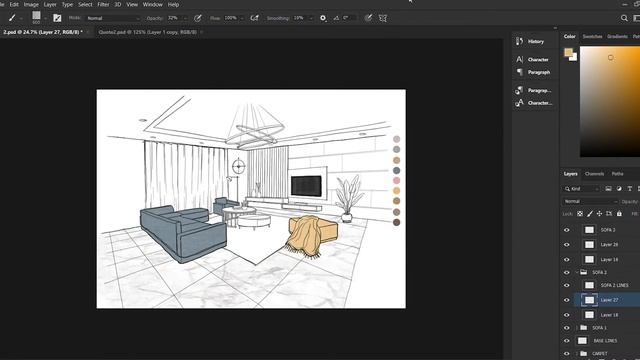Toggle the Brush Settings panel icon
Viewport: 640px width, 360px height.
point(57,18)
